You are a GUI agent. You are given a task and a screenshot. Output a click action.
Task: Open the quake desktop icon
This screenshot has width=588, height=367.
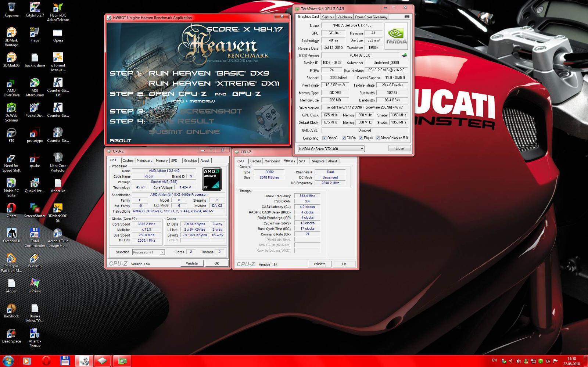pyautogui.click(x=35, y=160)
